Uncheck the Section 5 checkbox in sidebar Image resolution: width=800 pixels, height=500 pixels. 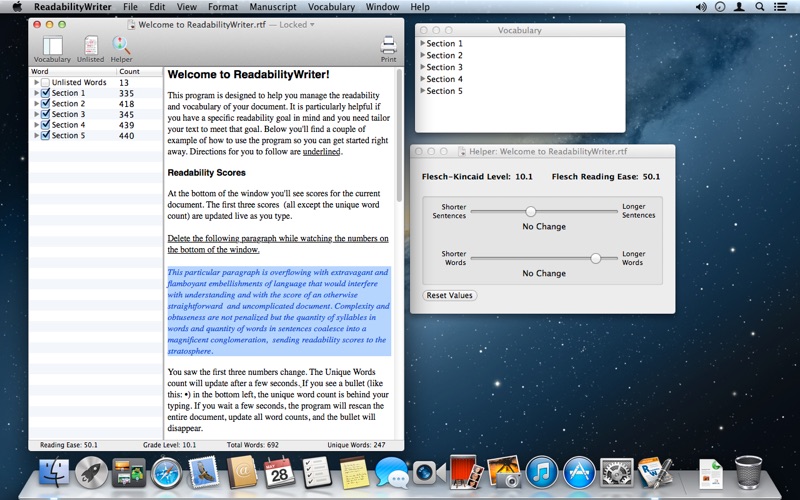point(45,135)
